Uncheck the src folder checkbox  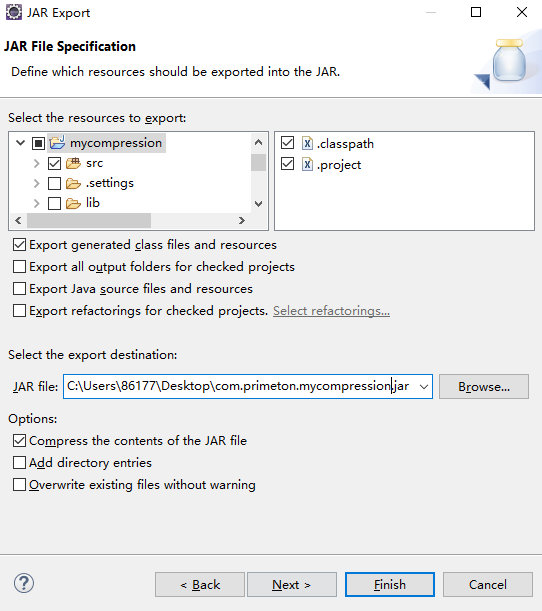54,163
